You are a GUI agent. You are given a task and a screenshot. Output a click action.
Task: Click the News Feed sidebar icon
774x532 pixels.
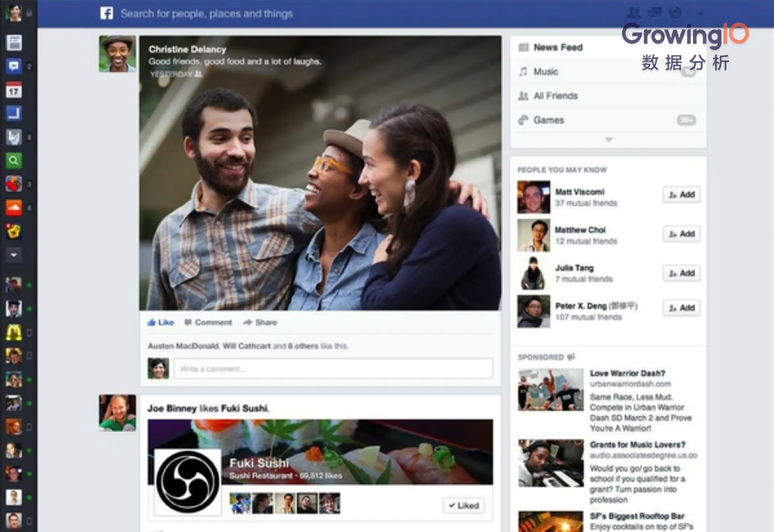[x=14, y=43]
